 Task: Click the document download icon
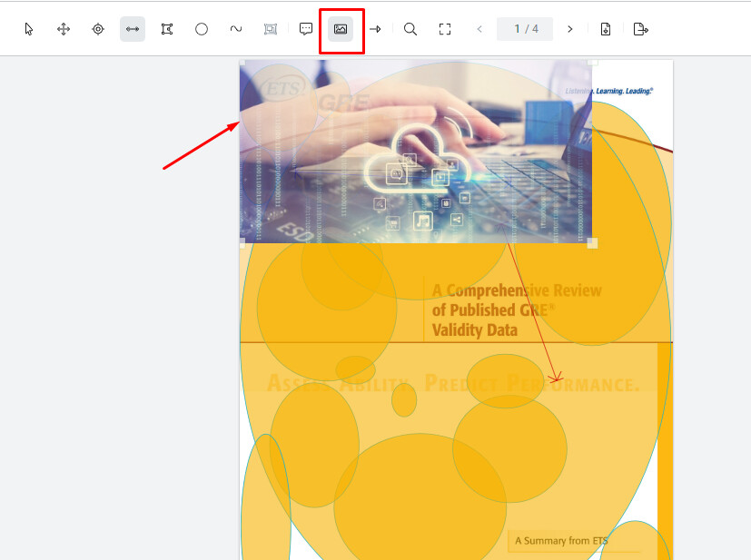[605, 28]
